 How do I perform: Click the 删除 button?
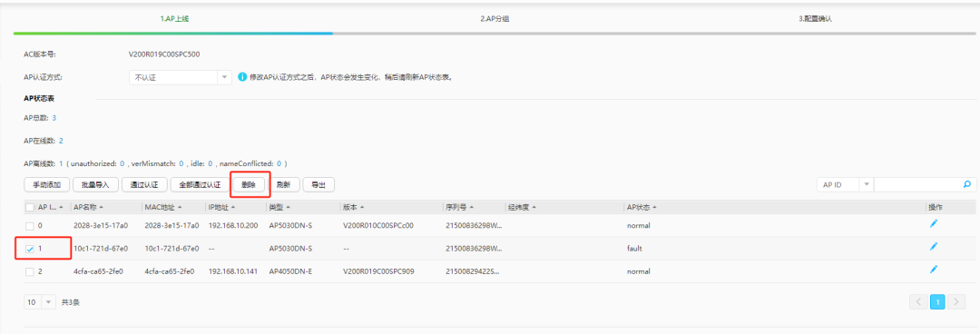(x=248, y=184)
